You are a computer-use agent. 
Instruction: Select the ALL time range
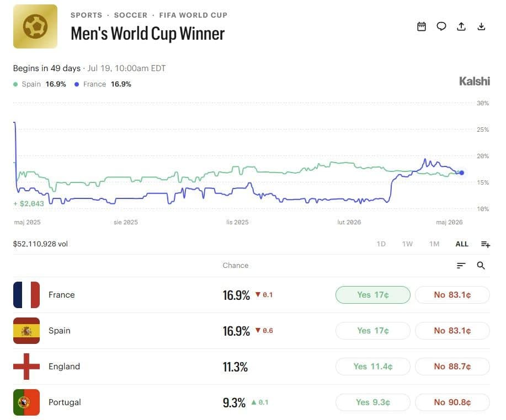point(462,244)
